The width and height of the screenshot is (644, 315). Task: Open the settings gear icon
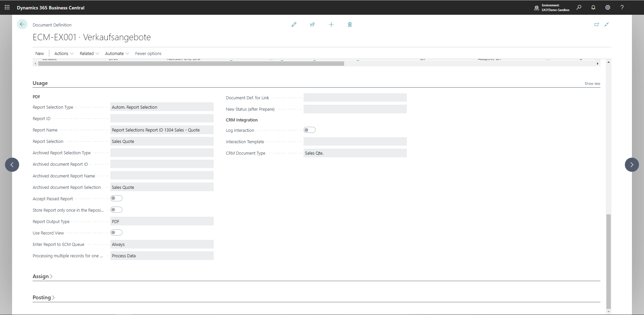tap(607, 7)
